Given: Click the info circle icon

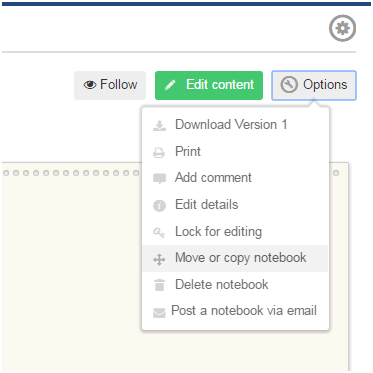Looking at the screenshot, I should point(159,206).
